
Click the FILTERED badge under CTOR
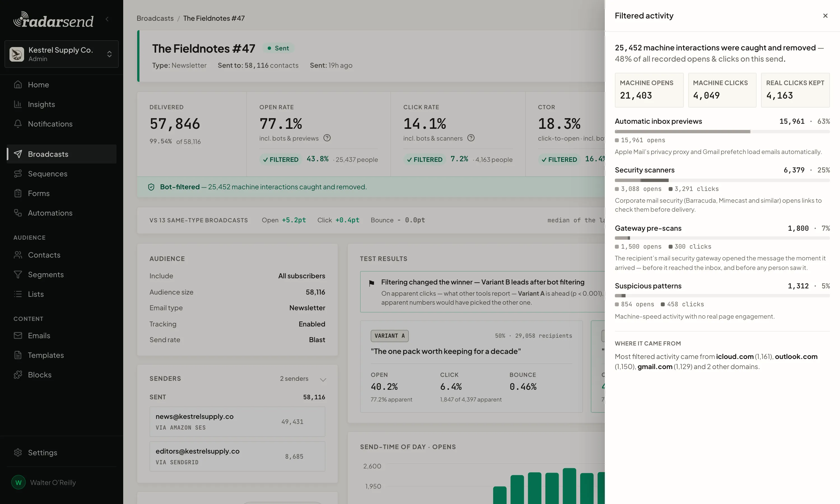[x=559, y=159]
